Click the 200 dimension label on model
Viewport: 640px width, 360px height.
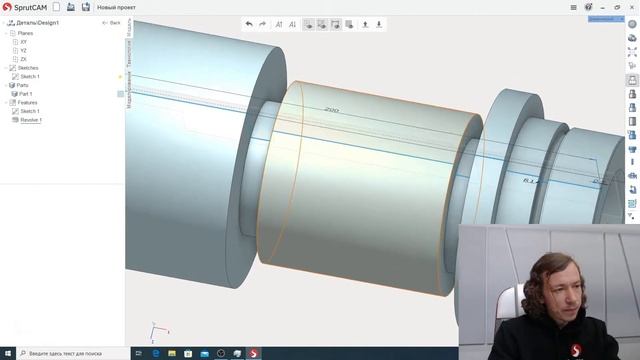click(331, 109)
